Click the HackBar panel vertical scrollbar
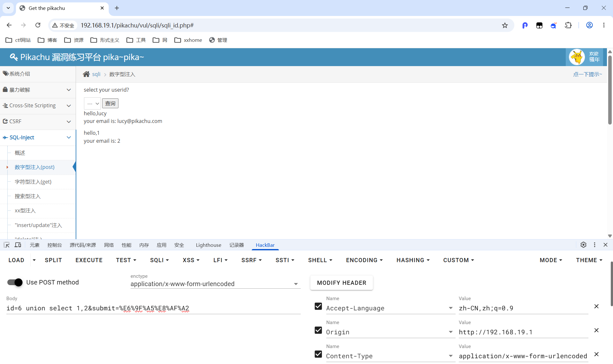This screenshot has height=364, width=613. coord(611,284)
